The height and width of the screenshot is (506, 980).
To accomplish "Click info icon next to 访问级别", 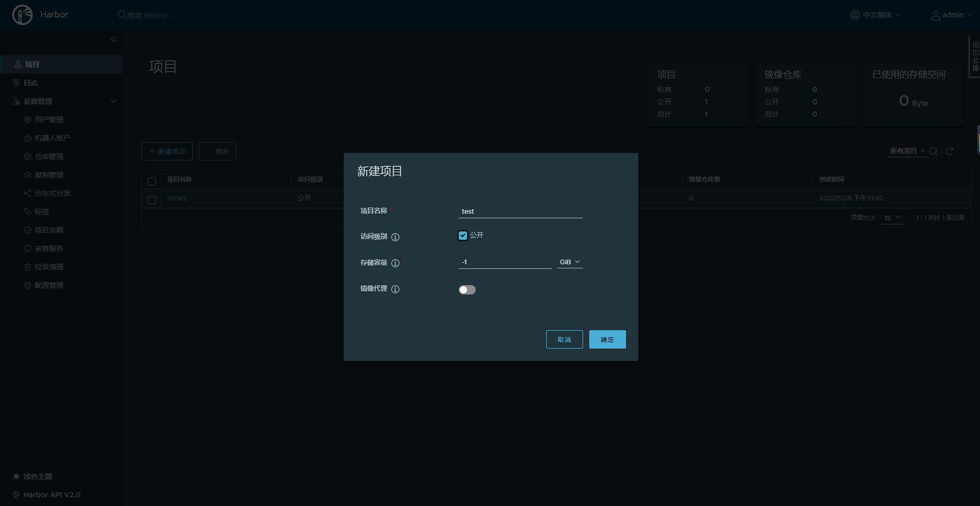I will point(395,237).
